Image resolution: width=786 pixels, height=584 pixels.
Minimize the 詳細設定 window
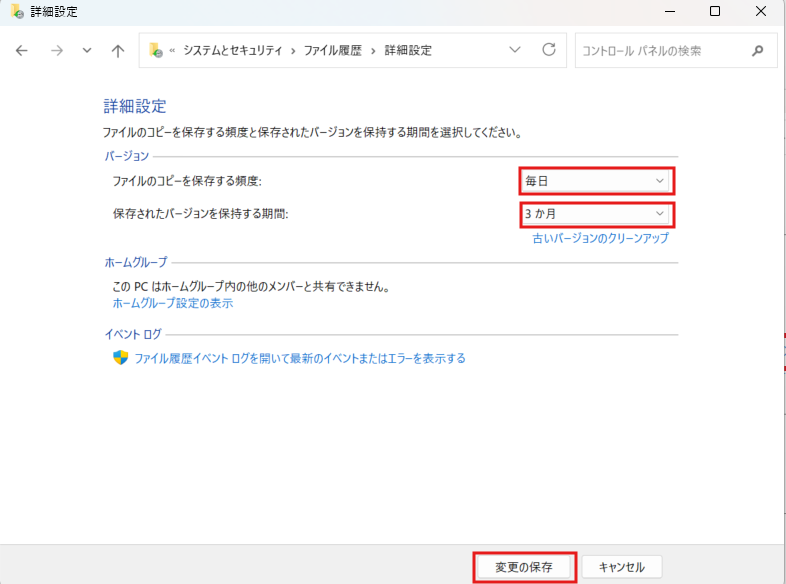tap(670, 11)
